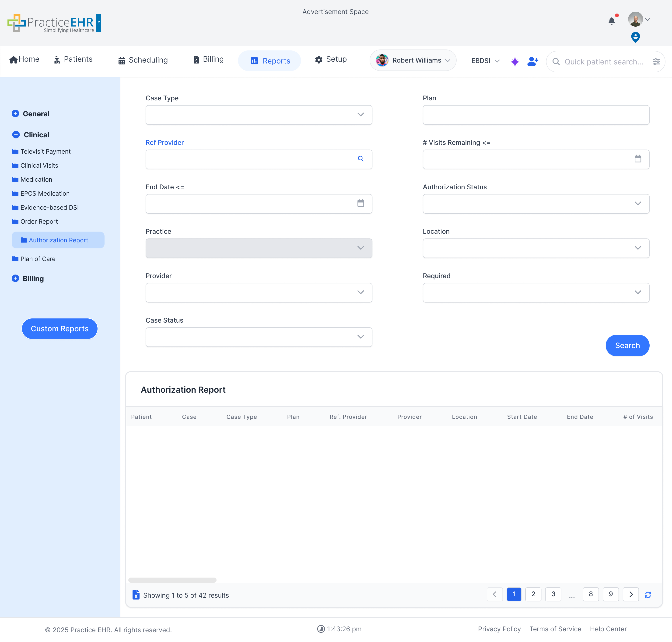Open Custom Reports
This screenshot has height=642, width=672.
59,328
